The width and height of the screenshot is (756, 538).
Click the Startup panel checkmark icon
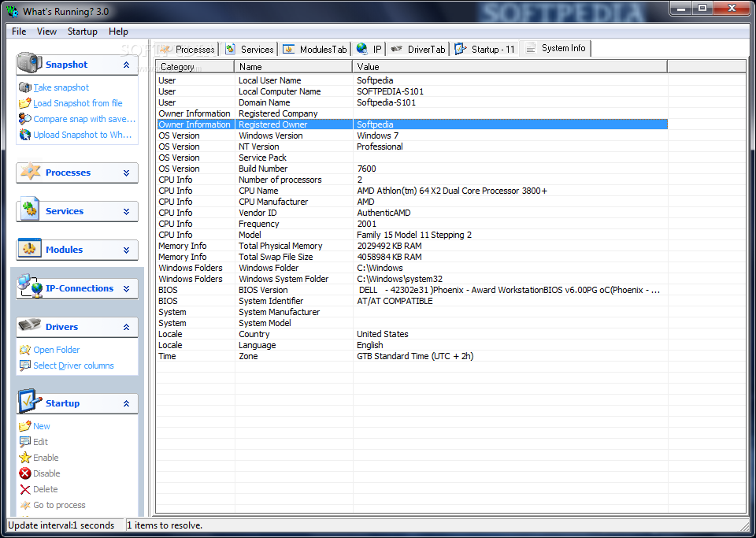click(30, 401)
